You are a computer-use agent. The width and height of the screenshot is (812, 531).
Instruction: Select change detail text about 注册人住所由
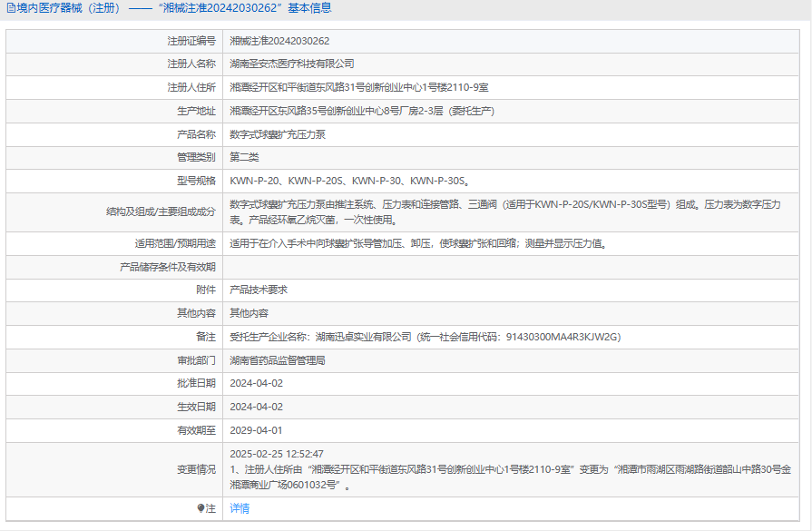point(511,477)
